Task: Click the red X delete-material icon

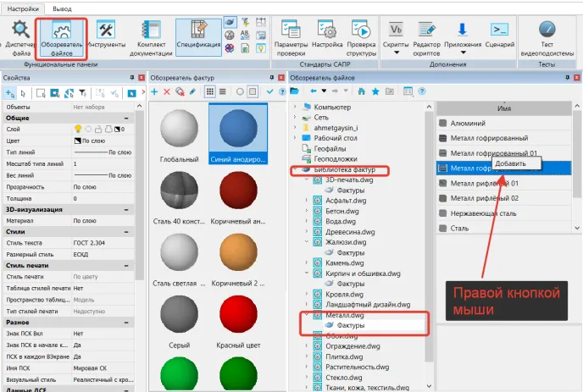Action: (x=167, y=91)
